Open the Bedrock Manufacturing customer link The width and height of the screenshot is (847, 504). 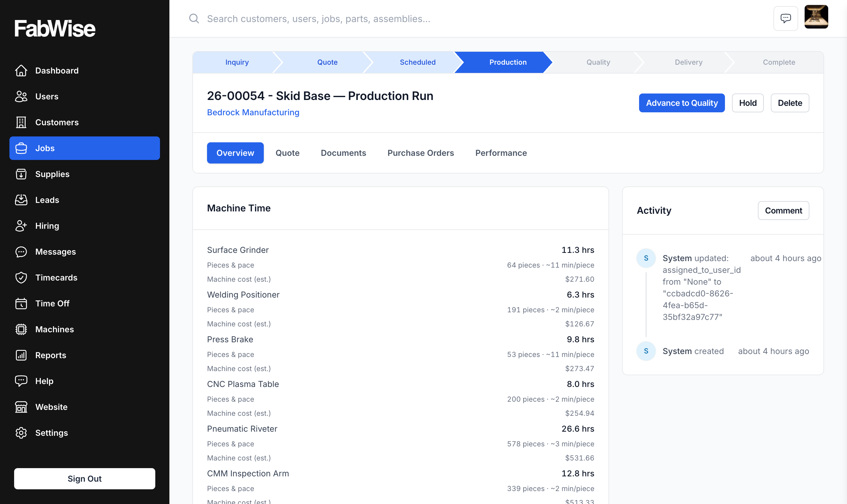[253, 112]
